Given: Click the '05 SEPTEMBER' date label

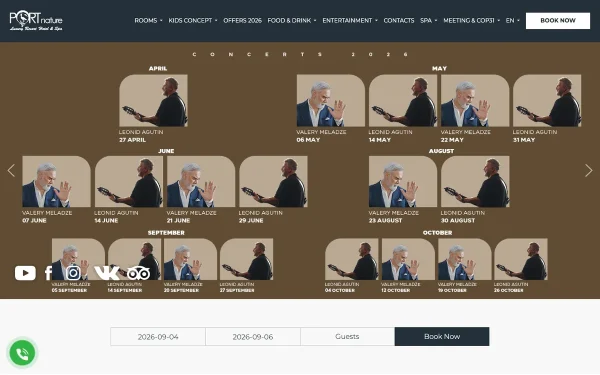Looking at the screenshot, I should click(x=69, y=290).
